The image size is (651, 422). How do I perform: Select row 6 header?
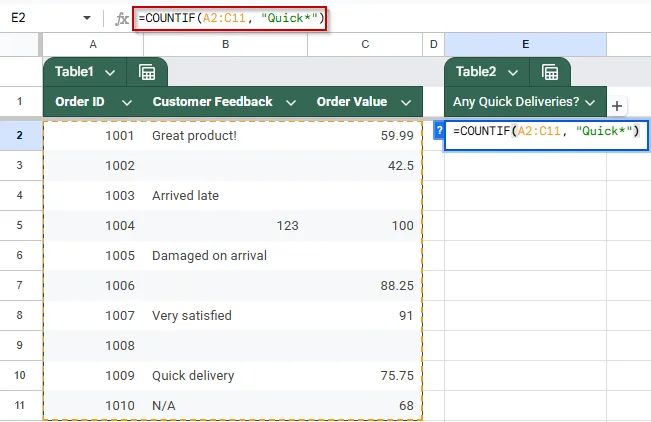[20, 255]
